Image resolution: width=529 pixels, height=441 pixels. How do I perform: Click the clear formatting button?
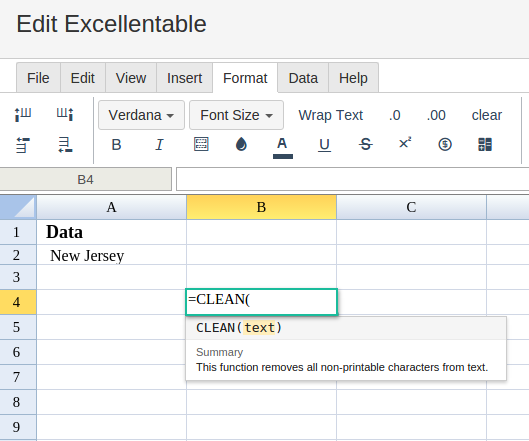(x=486, y=115)
